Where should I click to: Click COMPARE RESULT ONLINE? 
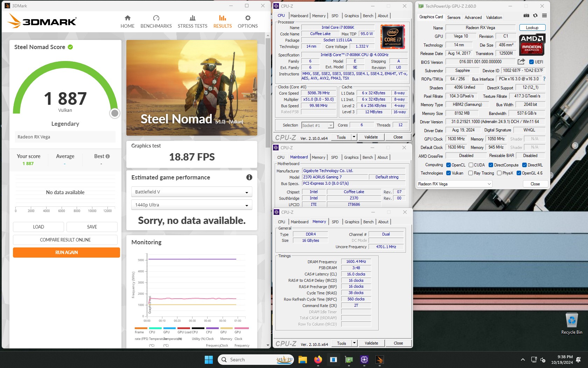coord(65,240)
